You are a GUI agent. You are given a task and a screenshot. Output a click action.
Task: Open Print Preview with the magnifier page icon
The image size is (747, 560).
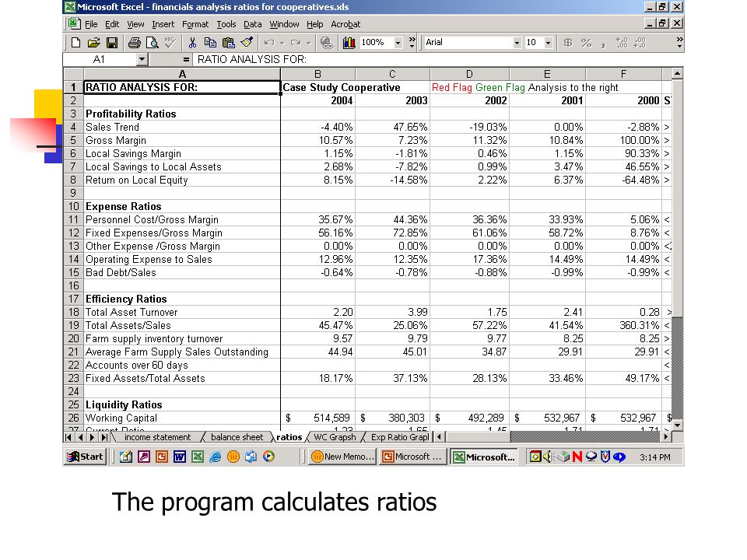153,43
